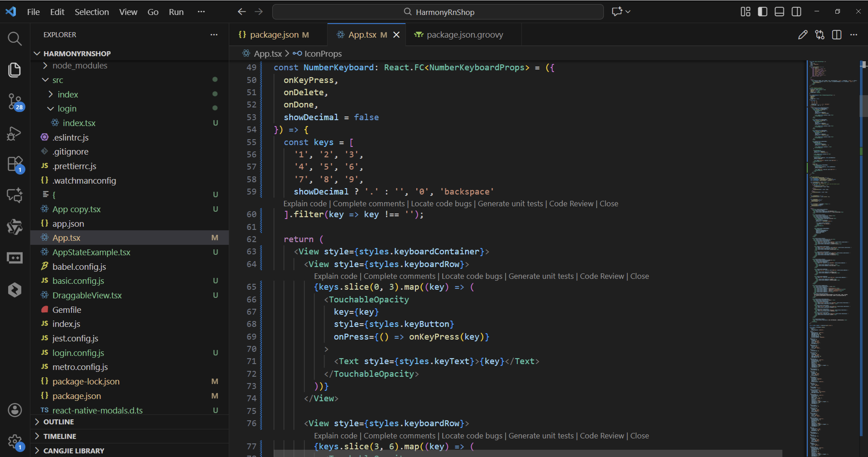Click 'Explain code' above line 65
Viewport: 868px width, 457px height.
pos(335,276)
